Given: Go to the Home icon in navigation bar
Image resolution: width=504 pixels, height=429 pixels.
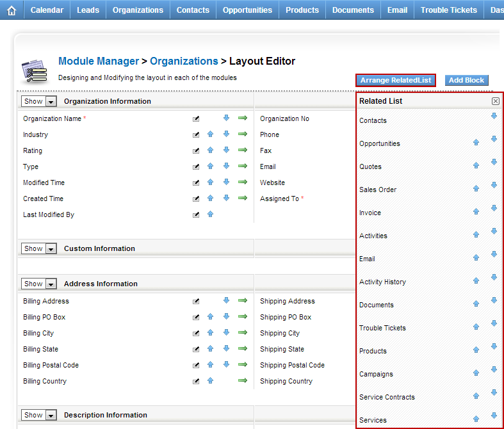Looking at the screenshot, I should click(x=12, y=11).
